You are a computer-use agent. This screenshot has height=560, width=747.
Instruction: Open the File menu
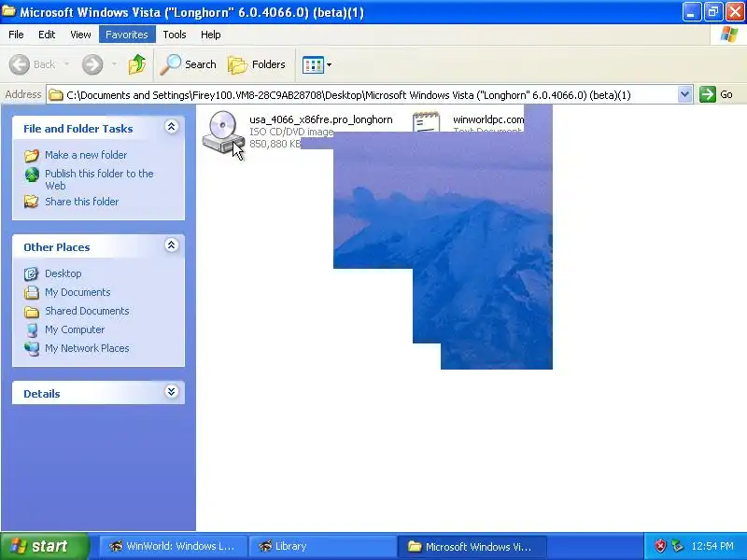pyautogui.click(x=16, y=35)
